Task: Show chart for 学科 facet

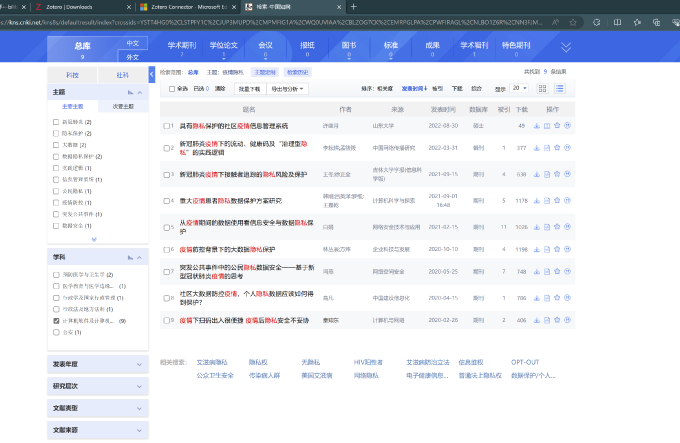Action: point(130,257)
